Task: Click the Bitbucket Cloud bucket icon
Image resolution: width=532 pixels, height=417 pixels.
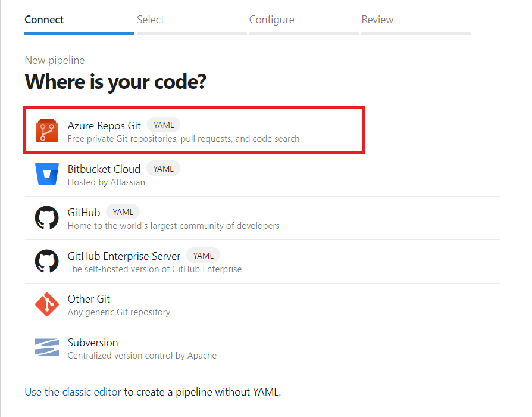Action: point(46,175)
